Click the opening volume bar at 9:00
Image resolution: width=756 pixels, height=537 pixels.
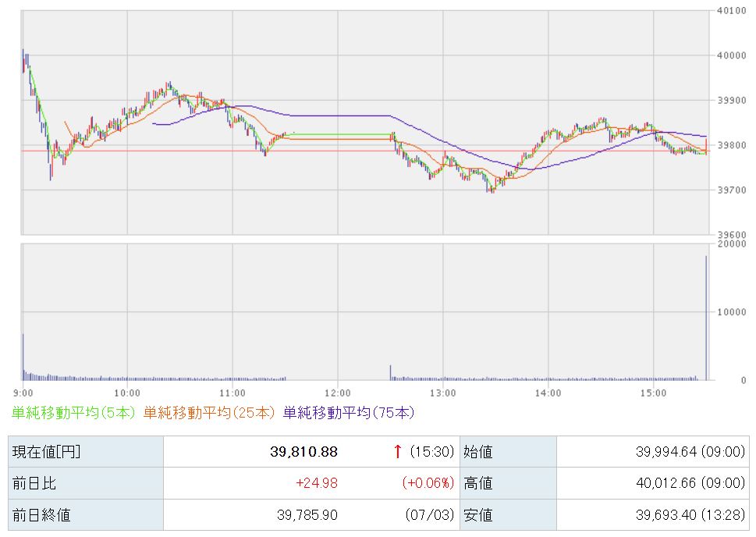tap(23, 357)
